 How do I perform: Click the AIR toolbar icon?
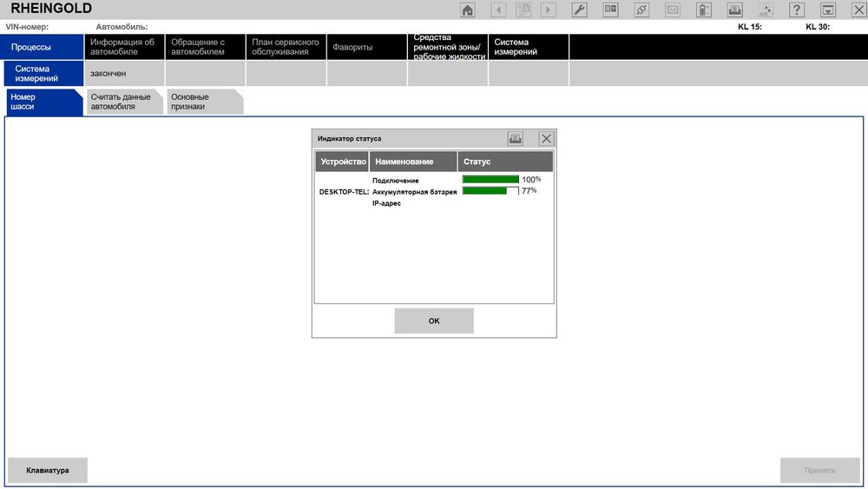coord(766,10)
